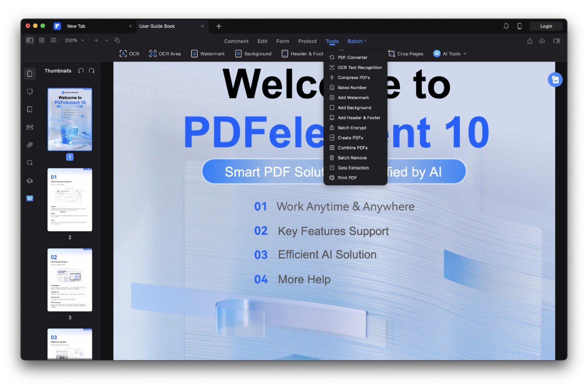Viewport: 588px width, 392px height.
Task: Close the New Tab tab
Action: coord(130,26)
